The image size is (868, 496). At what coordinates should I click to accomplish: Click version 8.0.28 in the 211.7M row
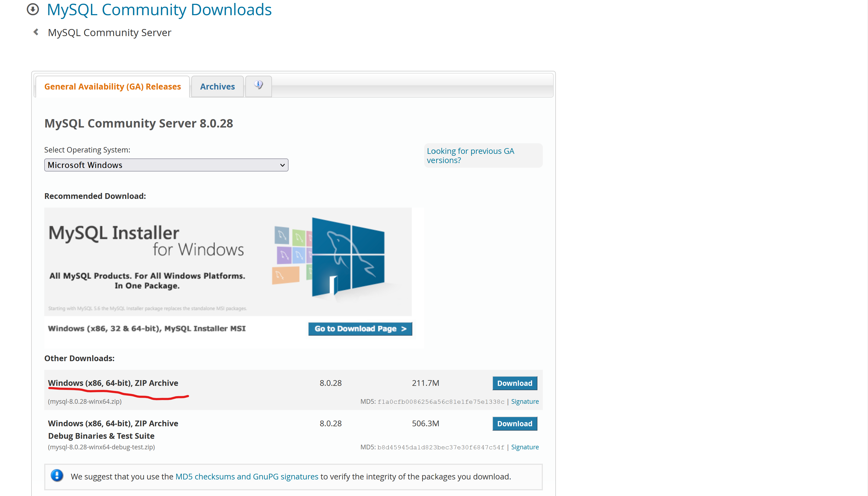pyautogui.click(x=330, y=383)
